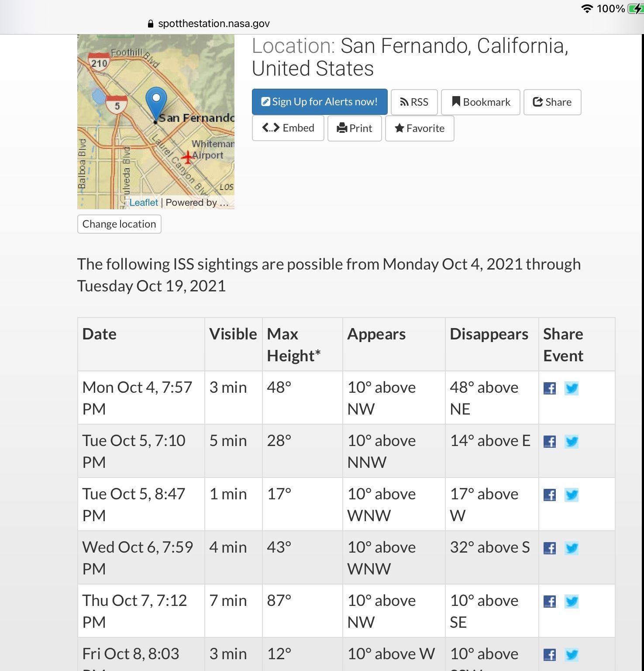Open the RSS feed button
Viewport: 644px width, 671px height.
414,102
